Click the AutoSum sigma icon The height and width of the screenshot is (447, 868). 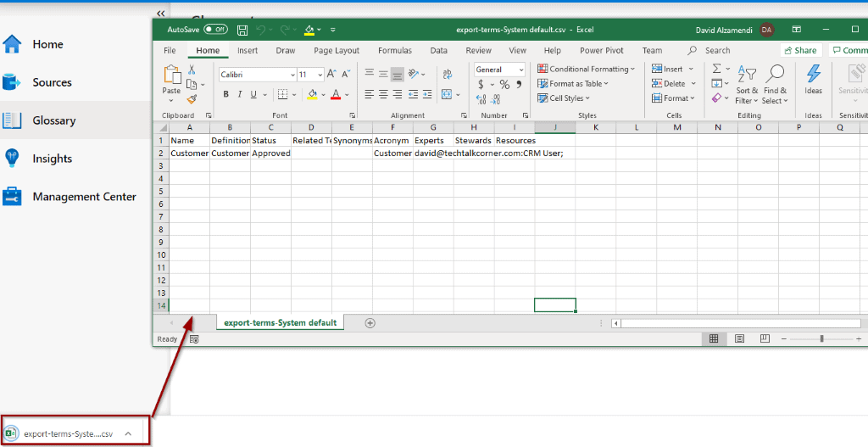(716, 69)
